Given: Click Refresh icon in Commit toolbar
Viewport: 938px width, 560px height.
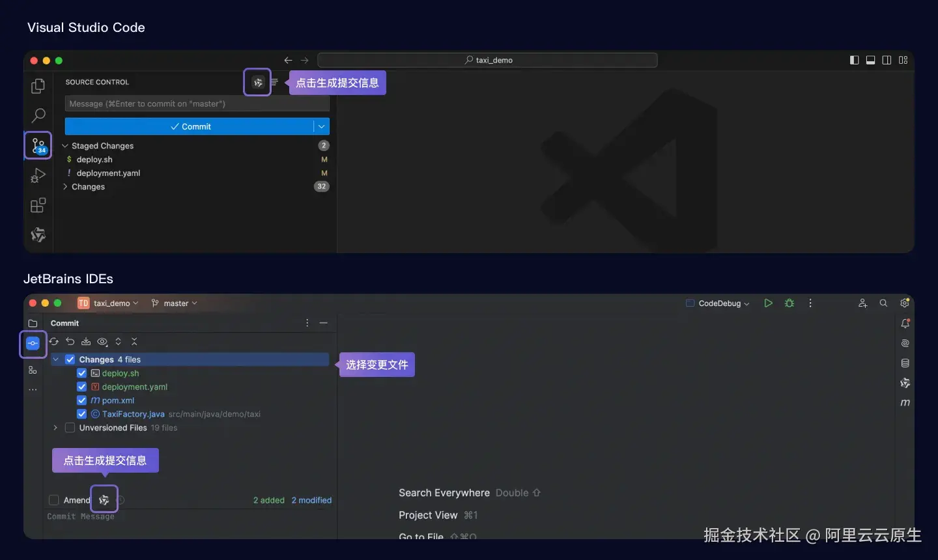Looking at the screenshot, I should [54, 341].
